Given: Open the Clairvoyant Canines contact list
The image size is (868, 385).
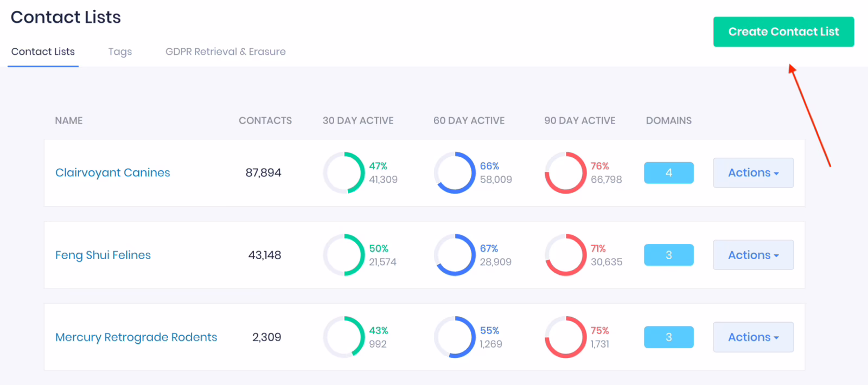Looking at the screenshot, I should 112,172.
